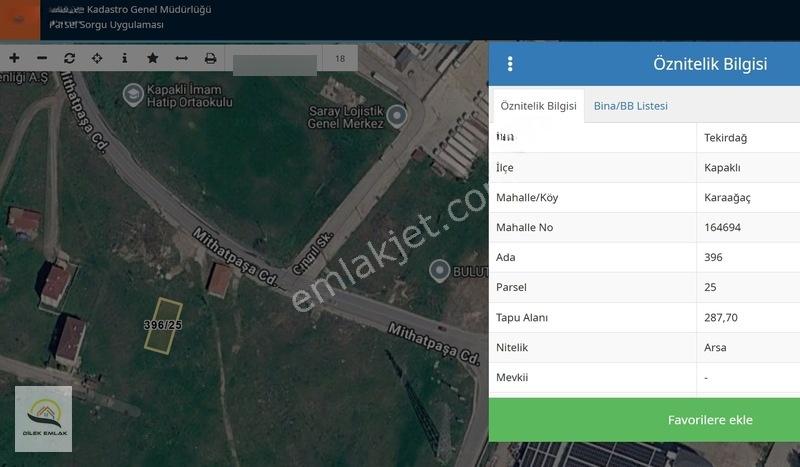
Task: Click the Tekirdağ value cell
Action: [726, 138]
